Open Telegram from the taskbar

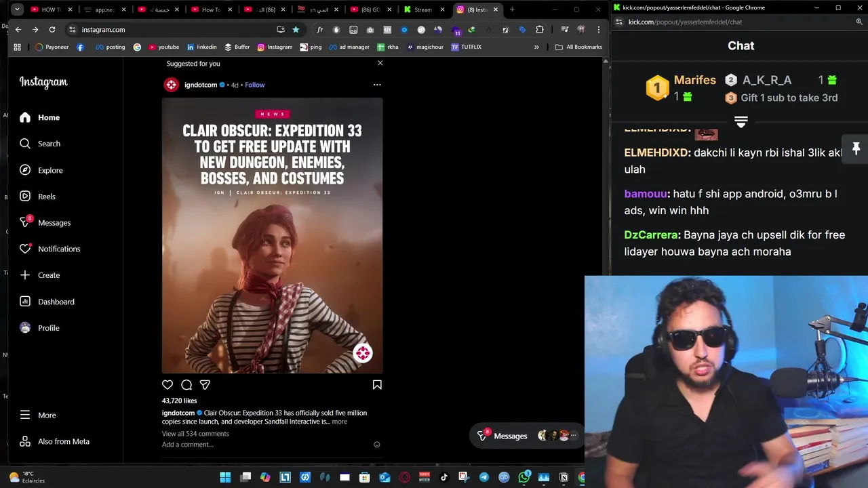point(484,477)
